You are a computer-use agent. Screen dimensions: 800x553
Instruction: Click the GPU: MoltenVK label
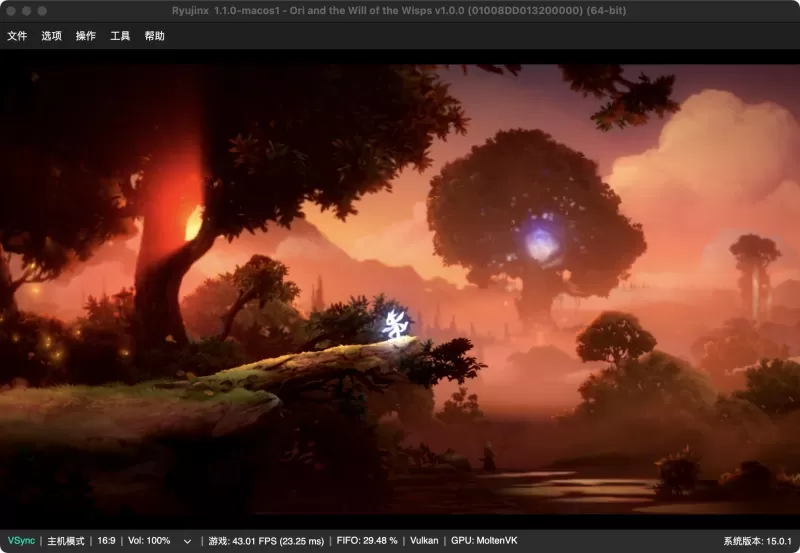[x=484, y=541]
